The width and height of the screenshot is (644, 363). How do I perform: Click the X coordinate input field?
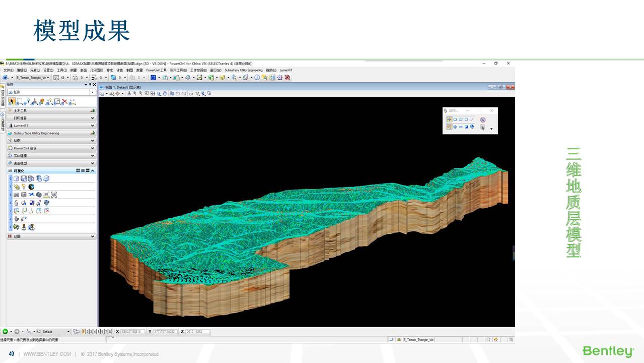pos(133,332)
